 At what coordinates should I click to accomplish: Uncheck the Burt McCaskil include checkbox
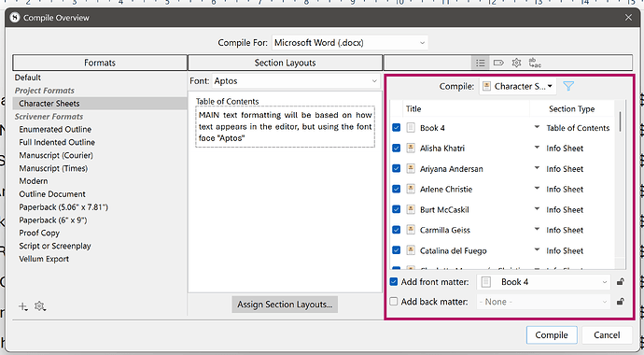click(396, 209)
